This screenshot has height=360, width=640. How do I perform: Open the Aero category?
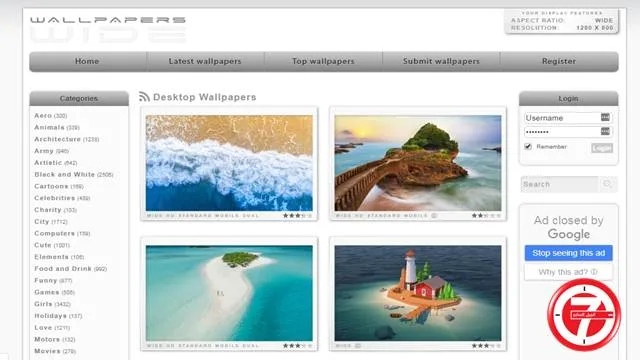[x=51, y=116]
